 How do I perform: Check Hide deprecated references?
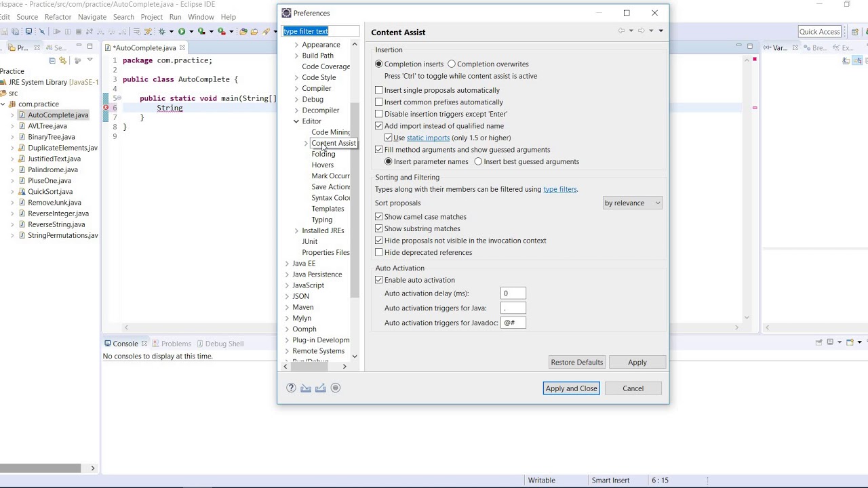pyautogui.click(x=379, y=252)
